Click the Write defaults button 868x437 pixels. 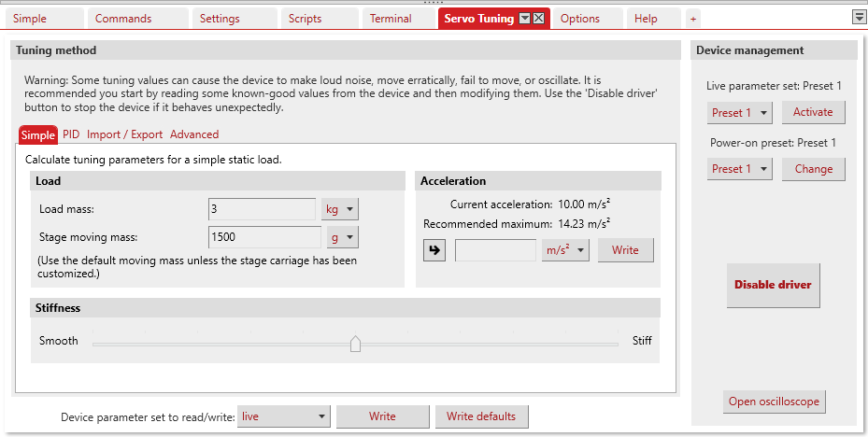[481, 416]
